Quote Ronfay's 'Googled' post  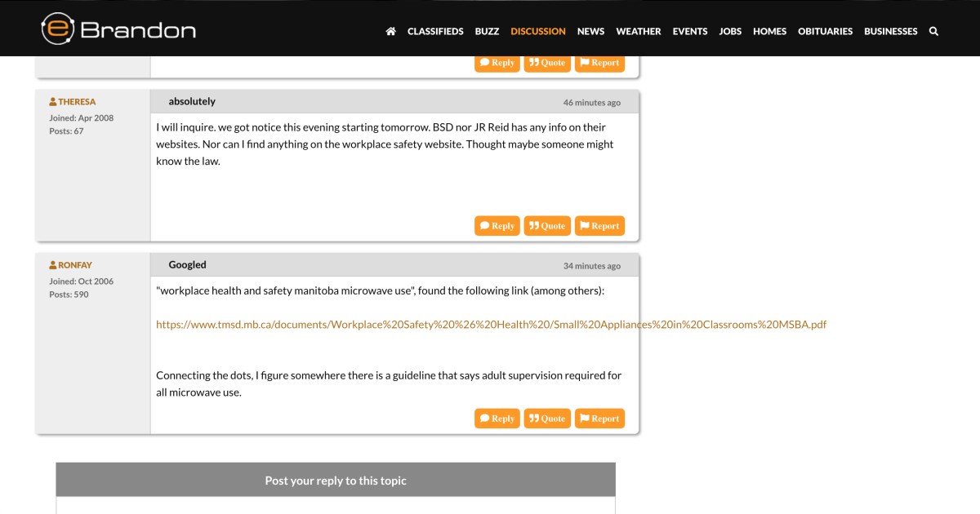coord(546,419)
